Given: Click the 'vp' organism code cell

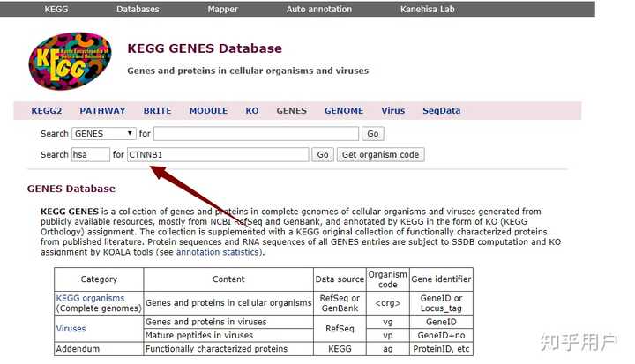Looking at the screenshot, I should pyautogui.click(x=387, y=335).
